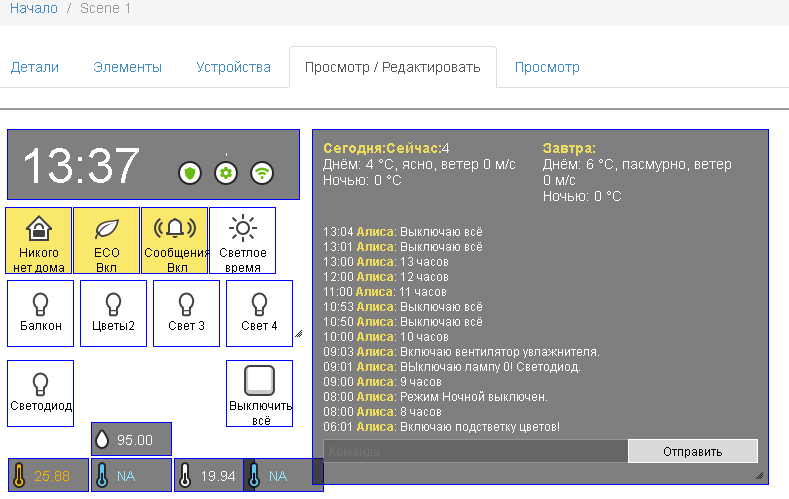
Task: Toggle the Никого нет дома mode
Action: click(x=39, y=241)
